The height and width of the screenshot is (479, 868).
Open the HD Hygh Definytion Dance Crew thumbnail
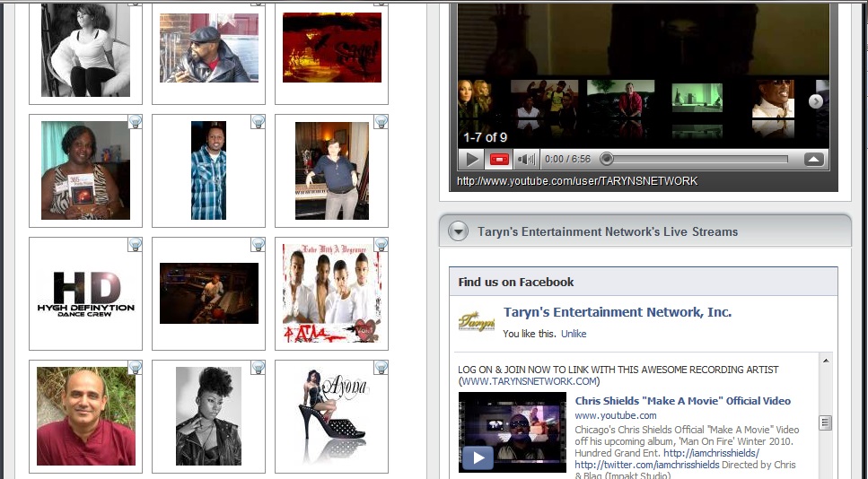coord(86,293)
